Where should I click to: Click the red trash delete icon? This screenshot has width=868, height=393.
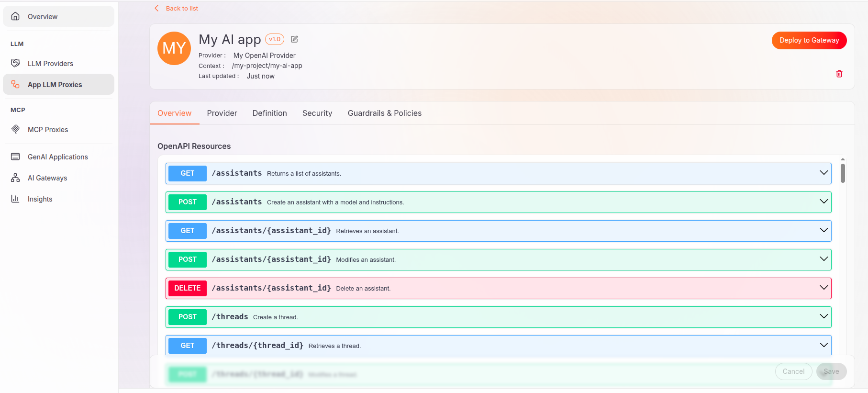coord(839,74)
